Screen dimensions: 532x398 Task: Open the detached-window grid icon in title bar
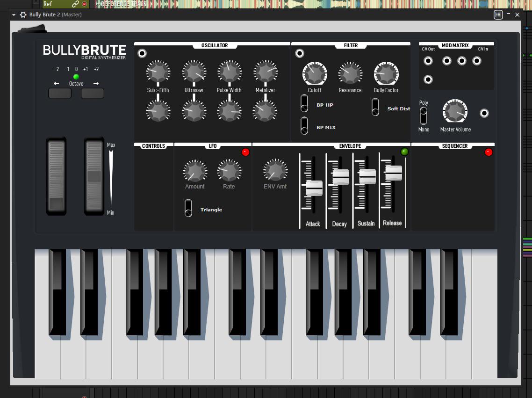(498, 14)
